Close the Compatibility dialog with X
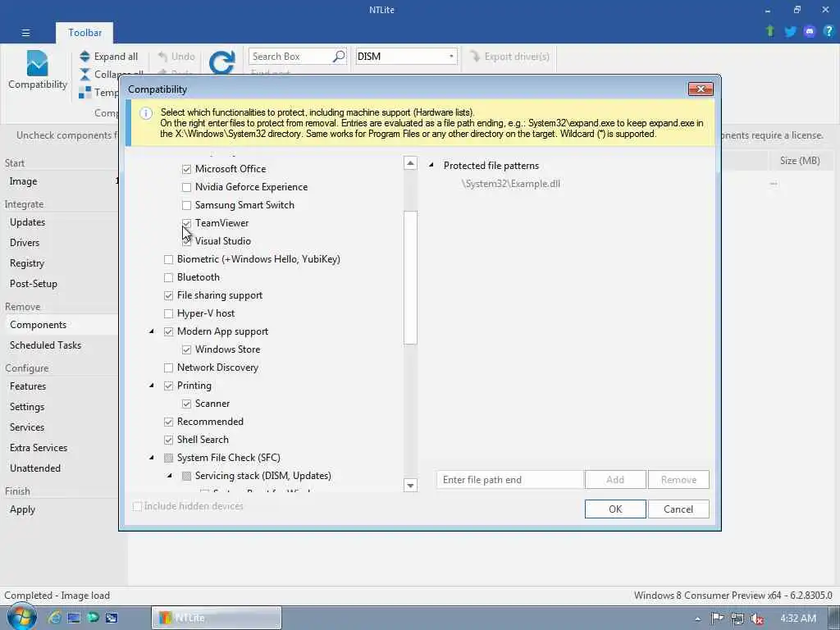 click(x=701, y=89)
